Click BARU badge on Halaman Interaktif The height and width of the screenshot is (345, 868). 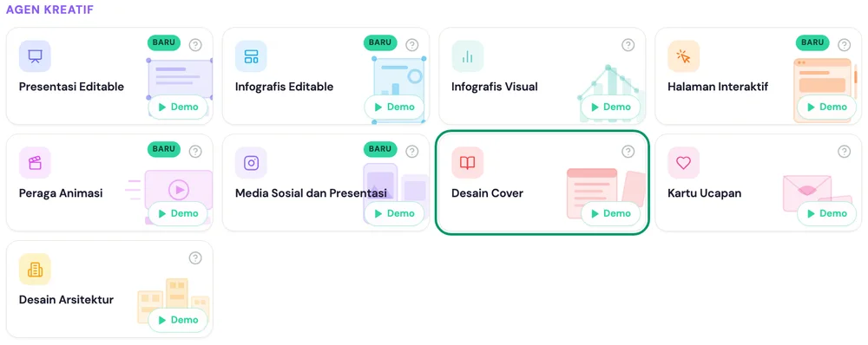(x=812, y=42)
